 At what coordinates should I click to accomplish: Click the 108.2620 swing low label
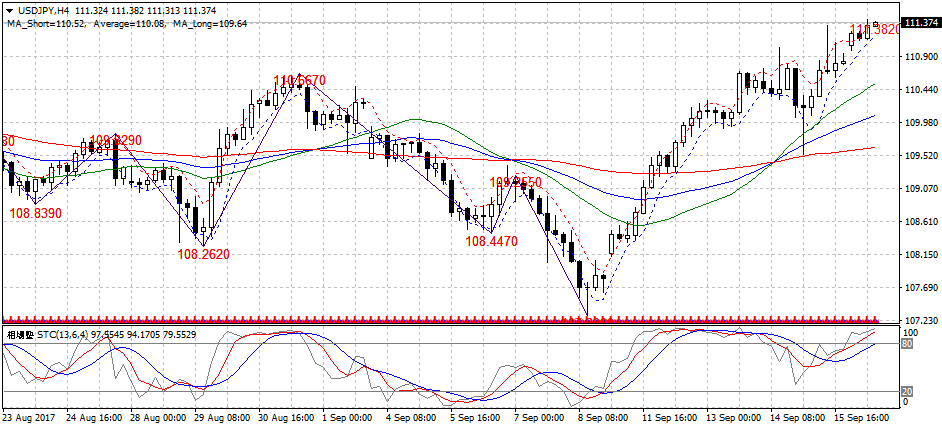click(203, 255)
